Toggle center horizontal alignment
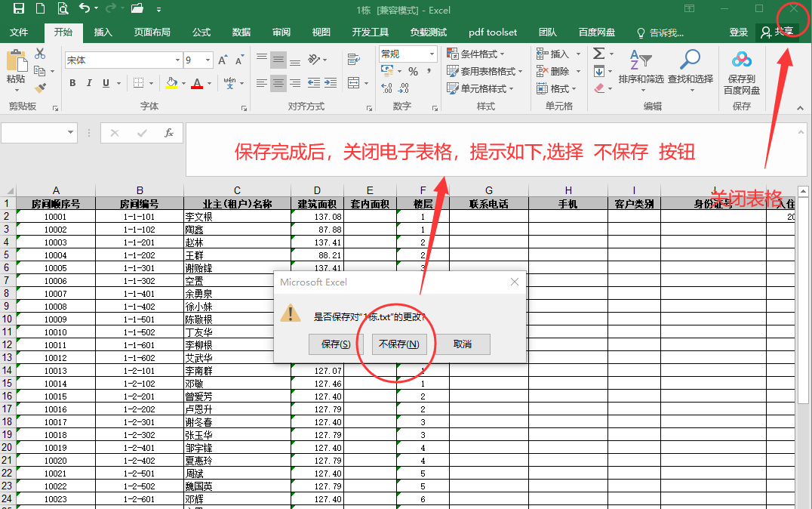The image size is (812, 509). (278, 83)
